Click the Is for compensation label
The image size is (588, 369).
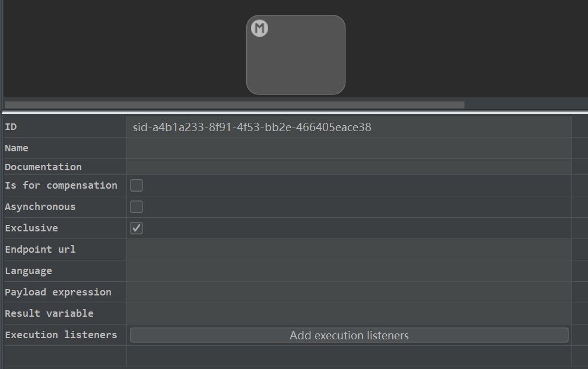61,185
